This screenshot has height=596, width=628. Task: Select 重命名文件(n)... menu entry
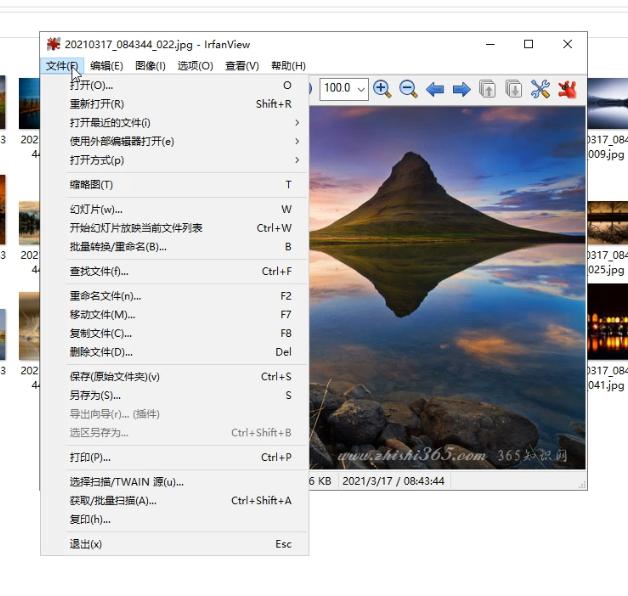pyautogui.click(x=175, y=296)
